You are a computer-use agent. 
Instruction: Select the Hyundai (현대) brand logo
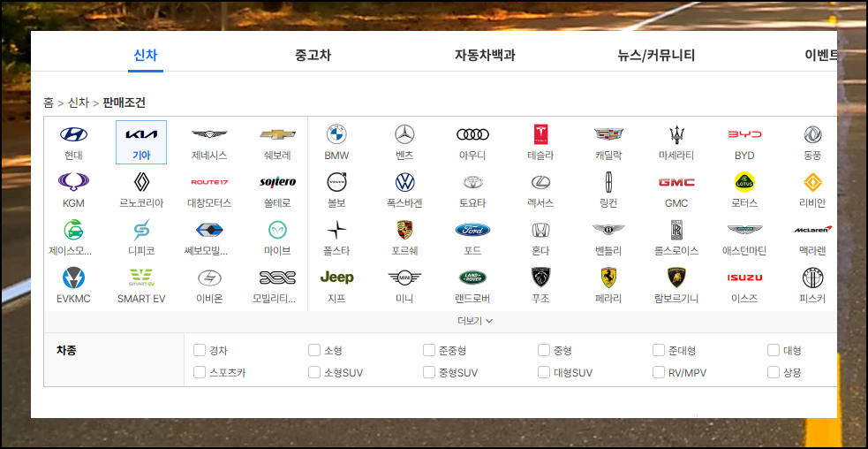tap(73, 134)
